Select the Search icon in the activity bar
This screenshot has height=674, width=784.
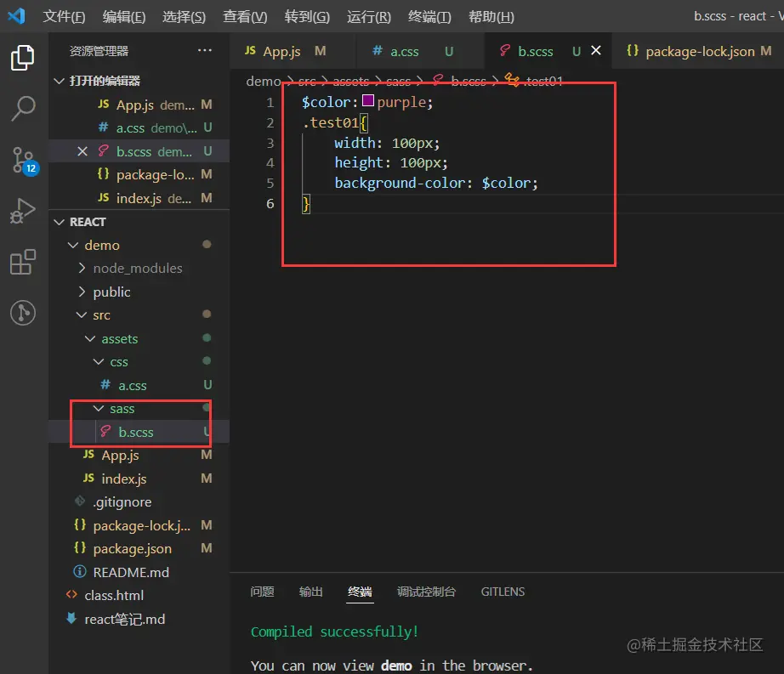[23, 108]
